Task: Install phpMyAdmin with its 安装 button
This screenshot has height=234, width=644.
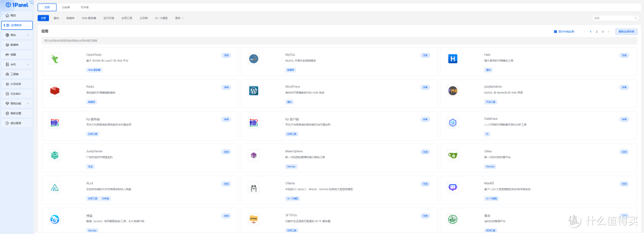Action: [x=624, y=88]
